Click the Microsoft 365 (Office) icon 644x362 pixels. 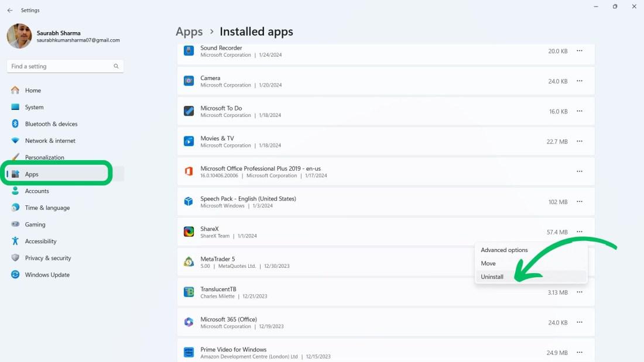(189, 322)
